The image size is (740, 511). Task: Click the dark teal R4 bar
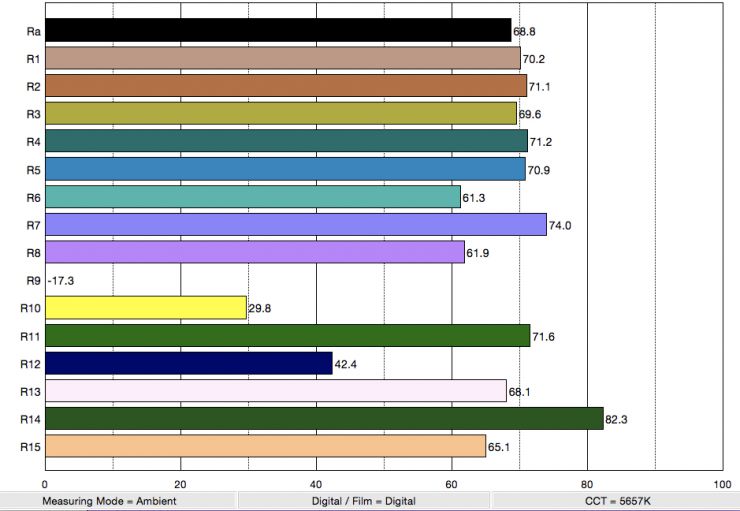286,141
